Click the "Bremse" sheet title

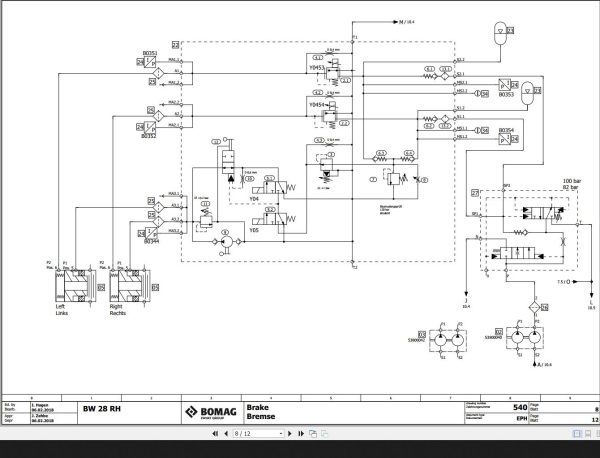(x=261, y=416)
